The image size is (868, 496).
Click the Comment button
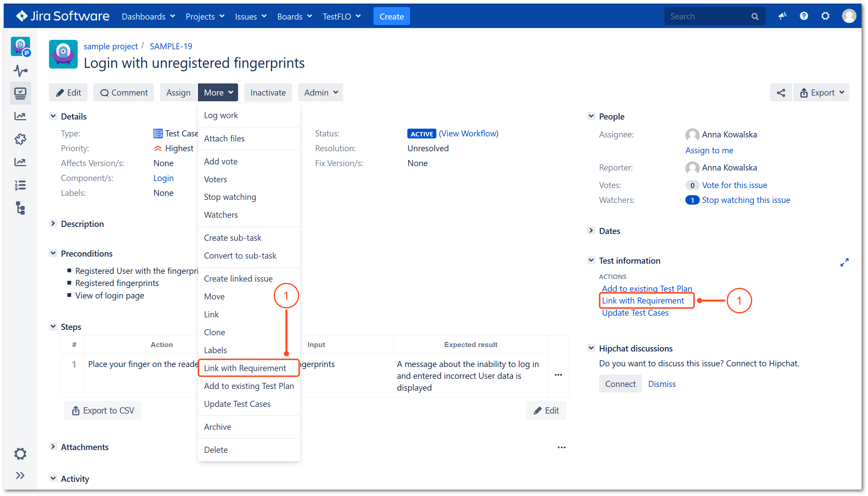pyautogui.click(x=124, y=93)
